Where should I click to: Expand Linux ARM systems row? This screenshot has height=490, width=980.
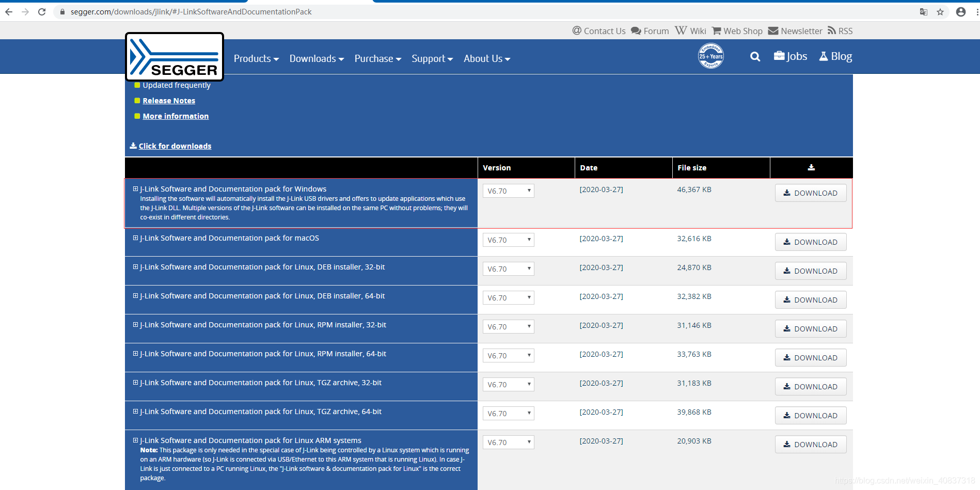(135, 440)
